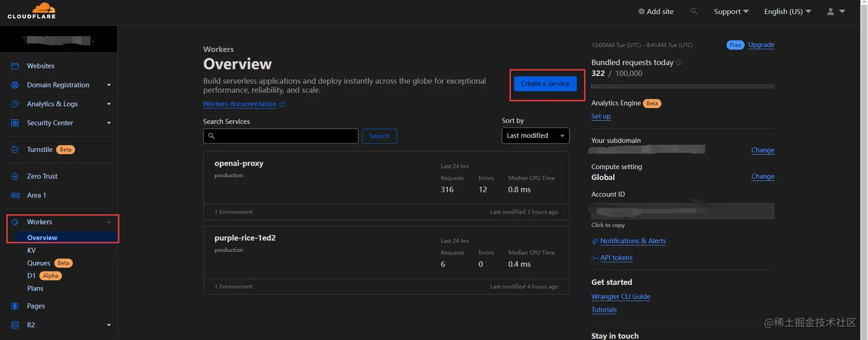The height and width of the screenshot is (340, 868).
Task: Click the Account ID field to copy
Action: click(683, 211)
